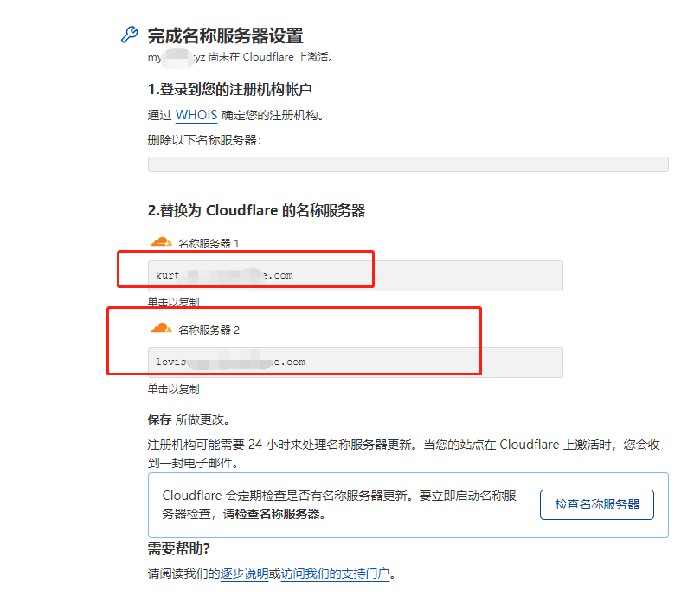Click 单击以复制 under nameserver 1
Image resolution: width=700 pixels, height=602 pixels.
[x=173, y=302]
